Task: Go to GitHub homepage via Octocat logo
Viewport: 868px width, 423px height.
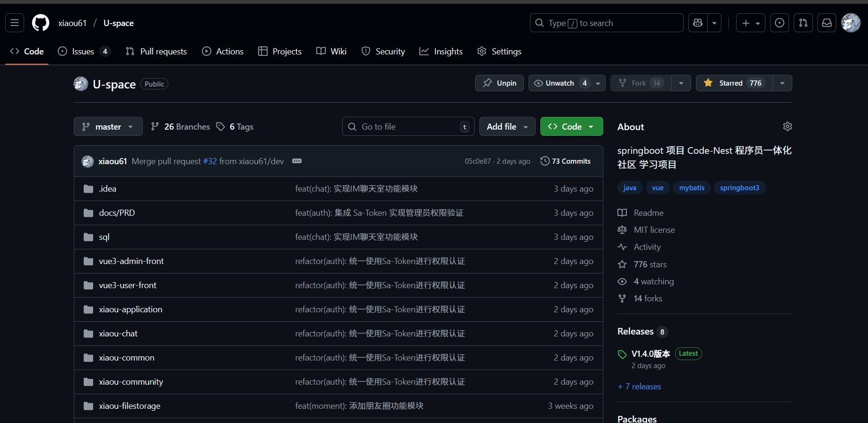Action: 41,23
